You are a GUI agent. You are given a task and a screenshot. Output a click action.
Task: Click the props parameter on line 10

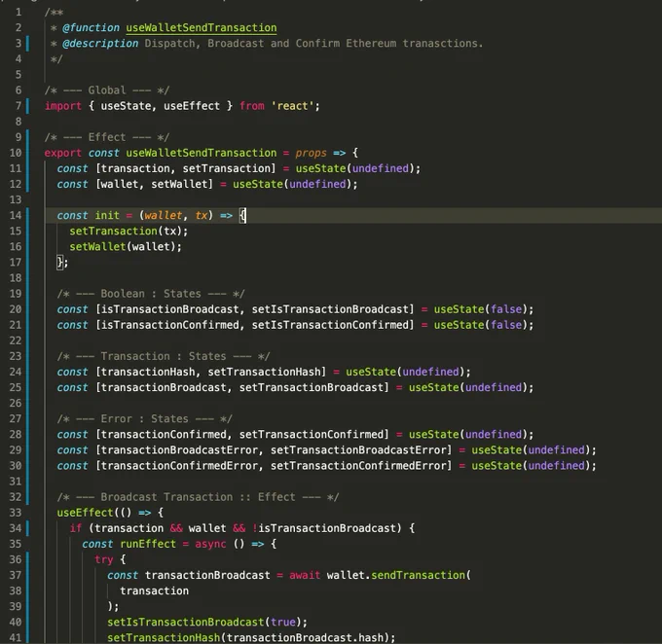click(x=311, y=153)
